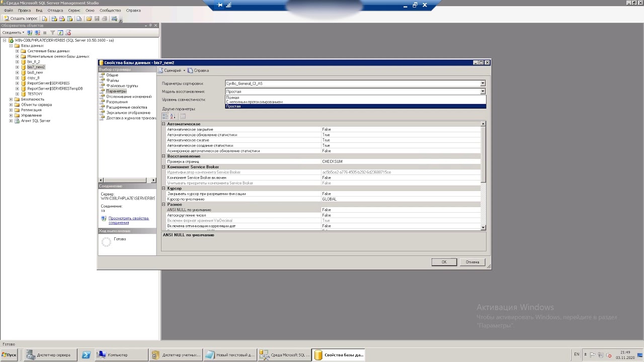The image size is (644, 362).
Task: Open the Файлы page in dialog
Action: (112, 80)
